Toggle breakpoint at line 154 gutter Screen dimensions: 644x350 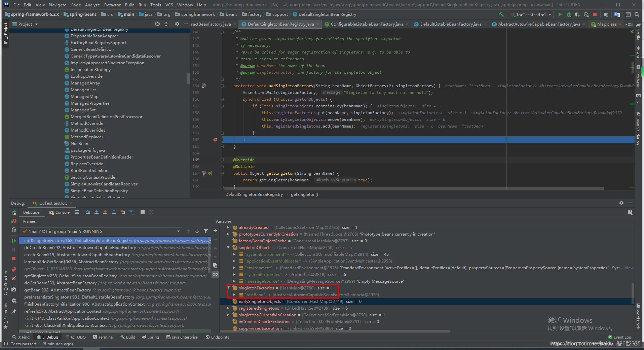[x=204, y=85]
